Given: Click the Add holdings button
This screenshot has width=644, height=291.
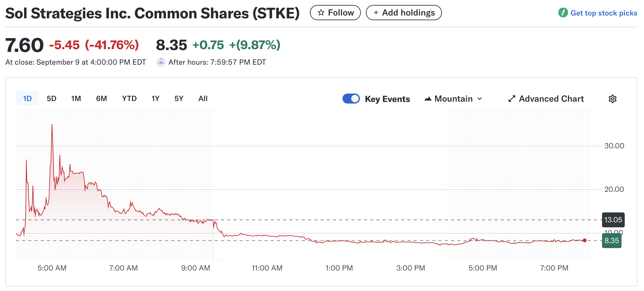Looking at the screenshot, I should pos(404,13).
